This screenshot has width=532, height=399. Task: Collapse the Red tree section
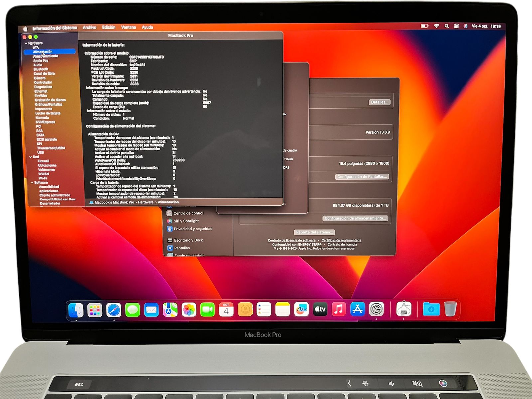[x=31, y=157]
